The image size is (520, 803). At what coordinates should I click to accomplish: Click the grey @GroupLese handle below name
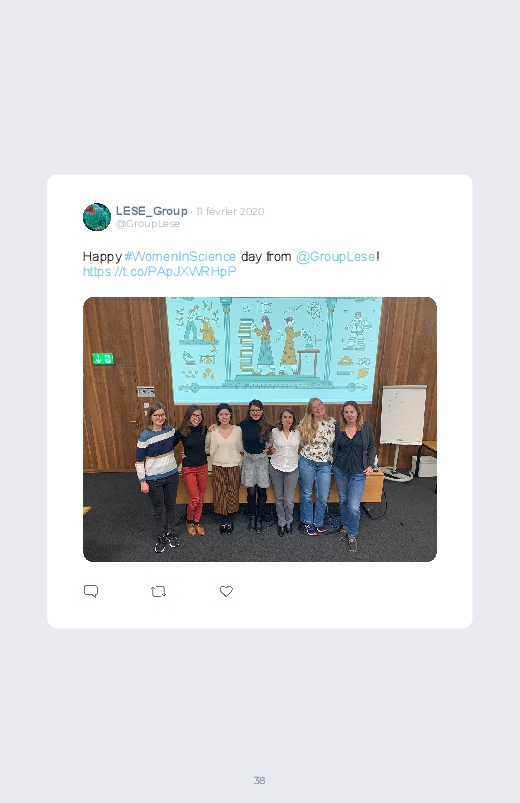pyautogui.click(x=148, y=224)
